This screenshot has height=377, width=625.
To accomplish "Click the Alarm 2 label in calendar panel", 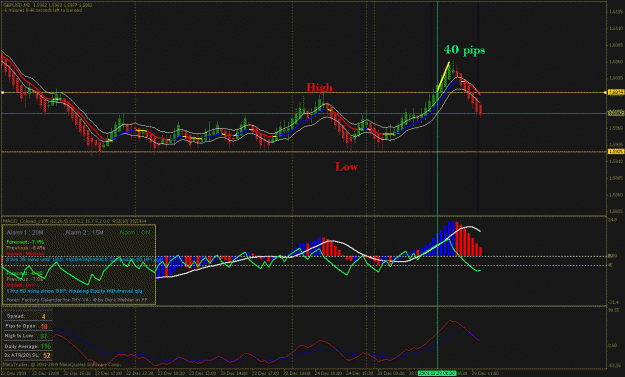I will click(x=85, y=232).
